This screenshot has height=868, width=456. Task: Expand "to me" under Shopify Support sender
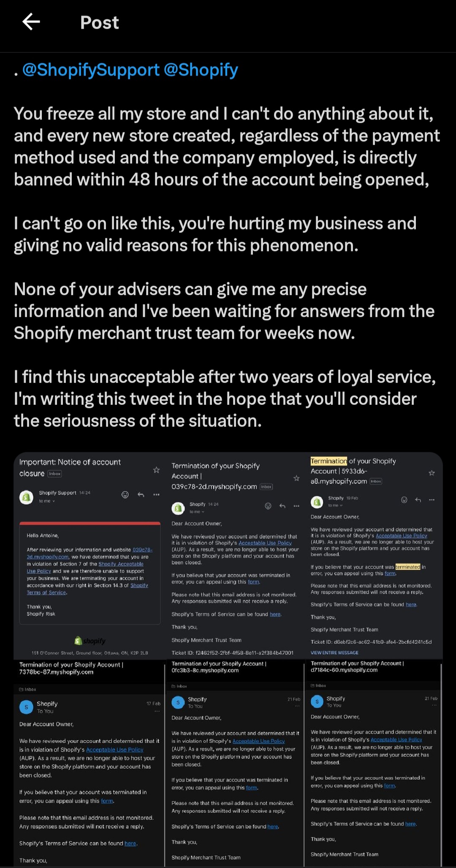tap(47, 501)
